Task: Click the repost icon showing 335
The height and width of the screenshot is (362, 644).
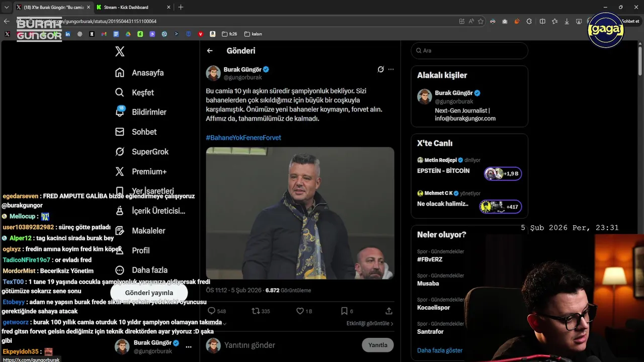Action: click(256, 311)
